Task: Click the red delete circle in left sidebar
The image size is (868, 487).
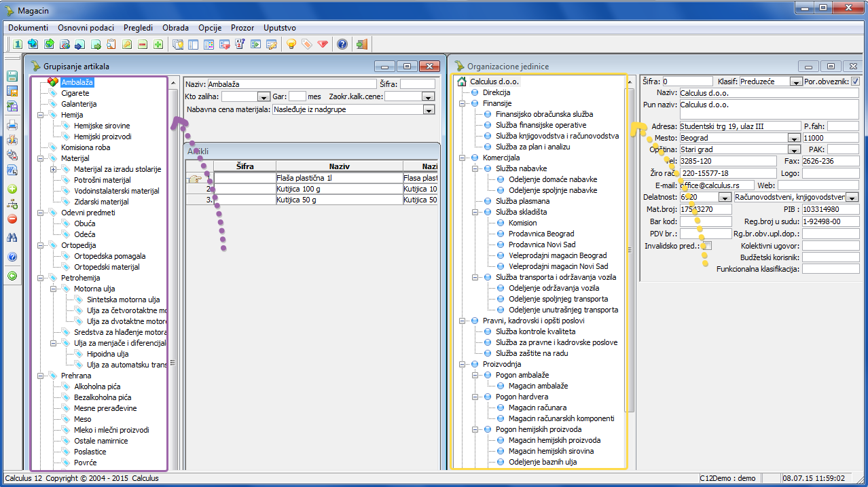Action: pos(12,219)
